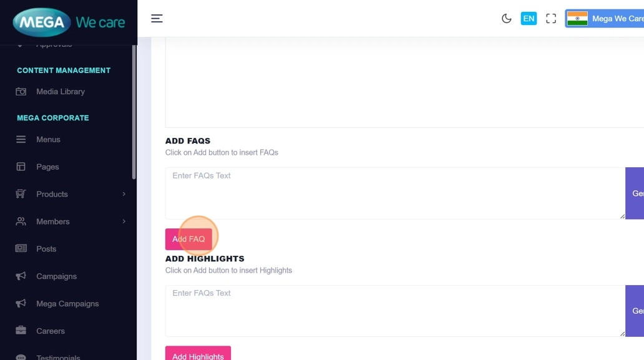Enter fullscreen mode via the fullscreen icon
Screen dimensions: 644x360
tap(551, 19)
